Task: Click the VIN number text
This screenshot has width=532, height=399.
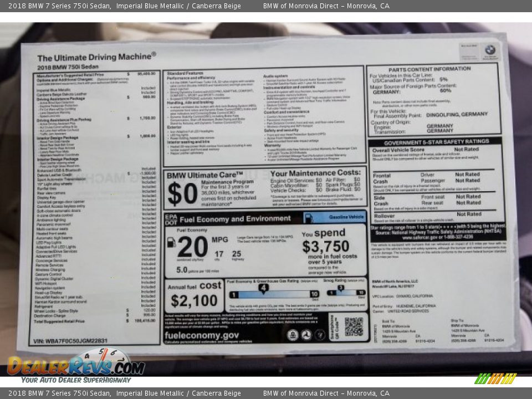Action: point(70,341)
